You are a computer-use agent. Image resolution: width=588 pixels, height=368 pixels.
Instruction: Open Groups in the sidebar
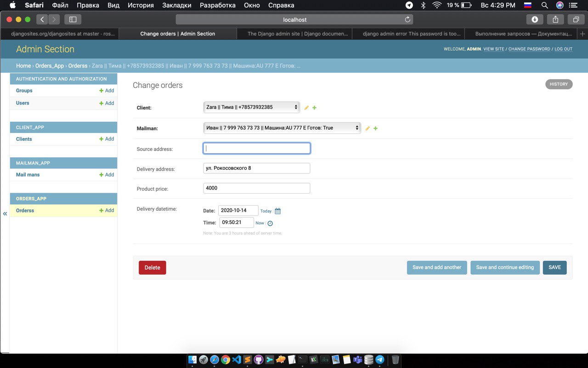click(x=24, y=91)
